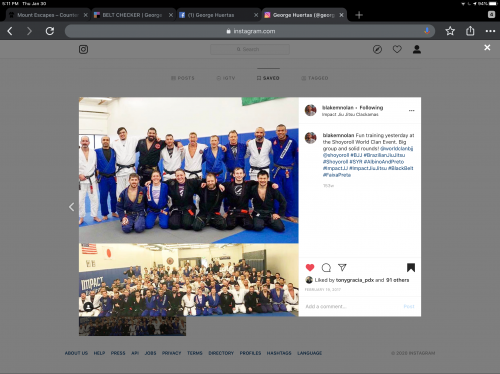The height and width of the screenshot is (374, 500).
Task: Click blakemnolan avatar in post header
Action: [310, 110]
